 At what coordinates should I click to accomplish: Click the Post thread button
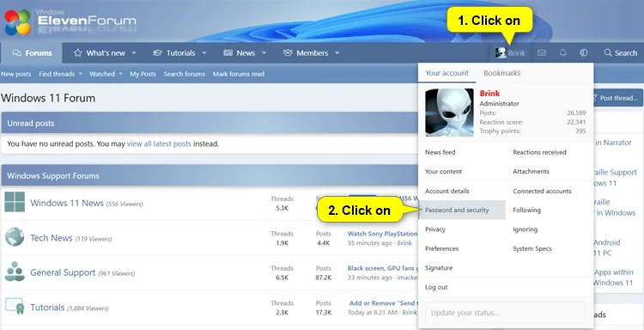coord(617,98)
